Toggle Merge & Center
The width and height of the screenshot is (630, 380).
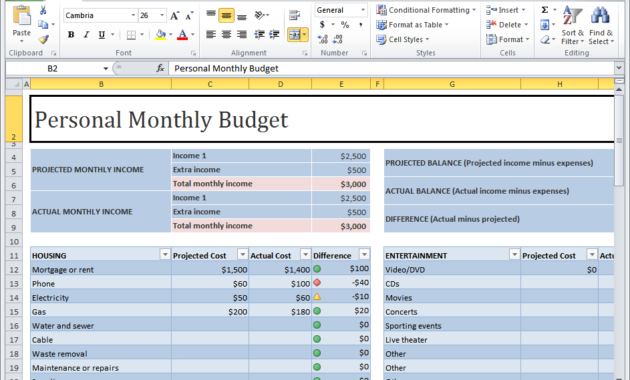point(295,35)
